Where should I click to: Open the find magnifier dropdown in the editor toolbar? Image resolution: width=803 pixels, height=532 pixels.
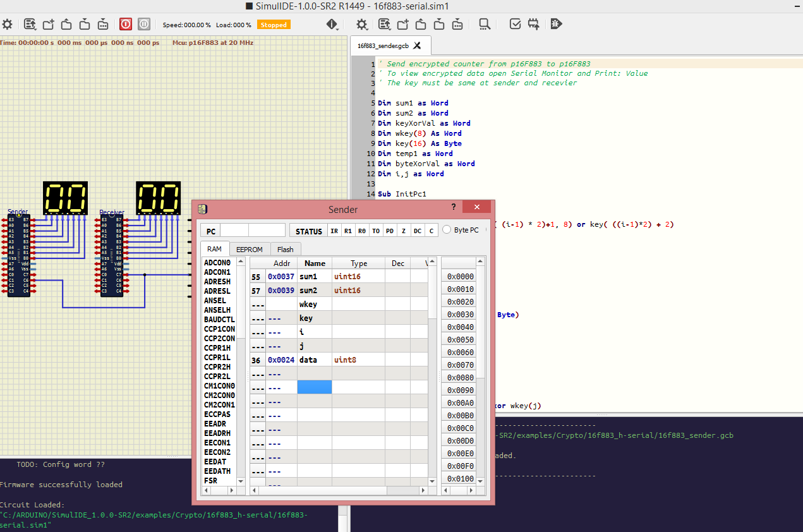485,25
